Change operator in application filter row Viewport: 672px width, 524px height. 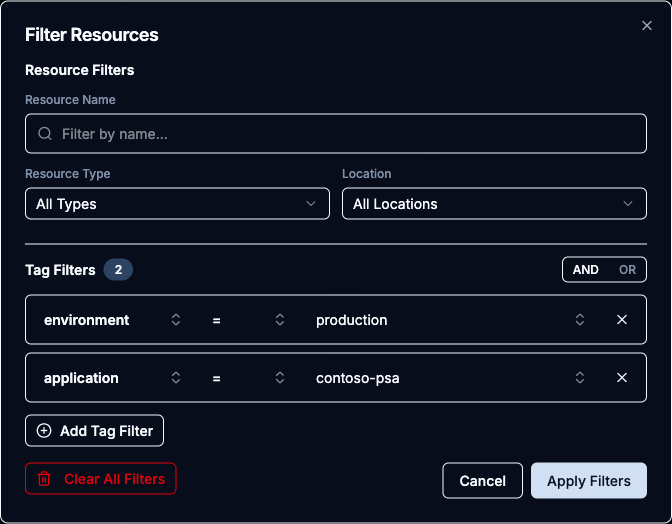[248, 378]
